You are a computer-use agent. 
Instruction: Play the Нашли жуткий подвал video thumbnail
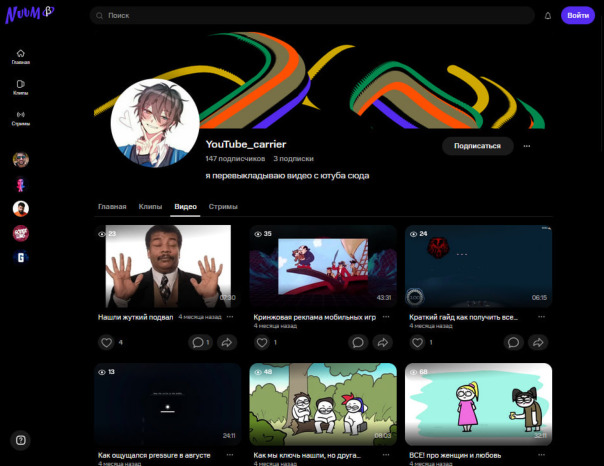(x=168, y=266)
